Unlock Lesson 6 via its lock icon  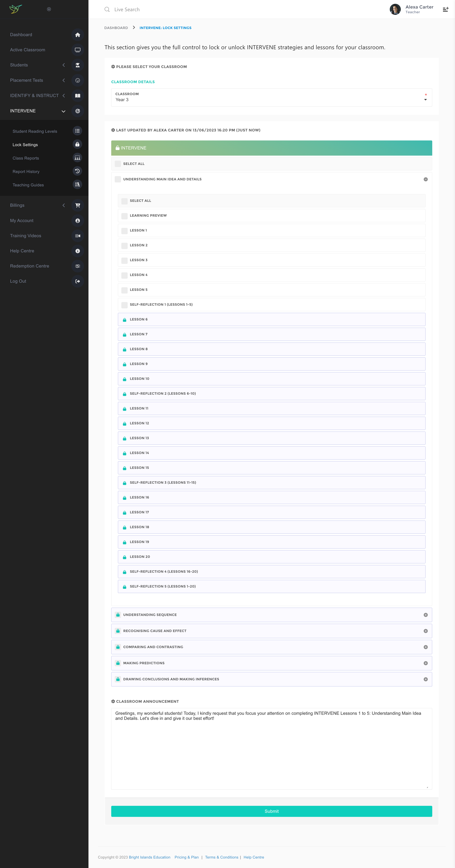124,320
